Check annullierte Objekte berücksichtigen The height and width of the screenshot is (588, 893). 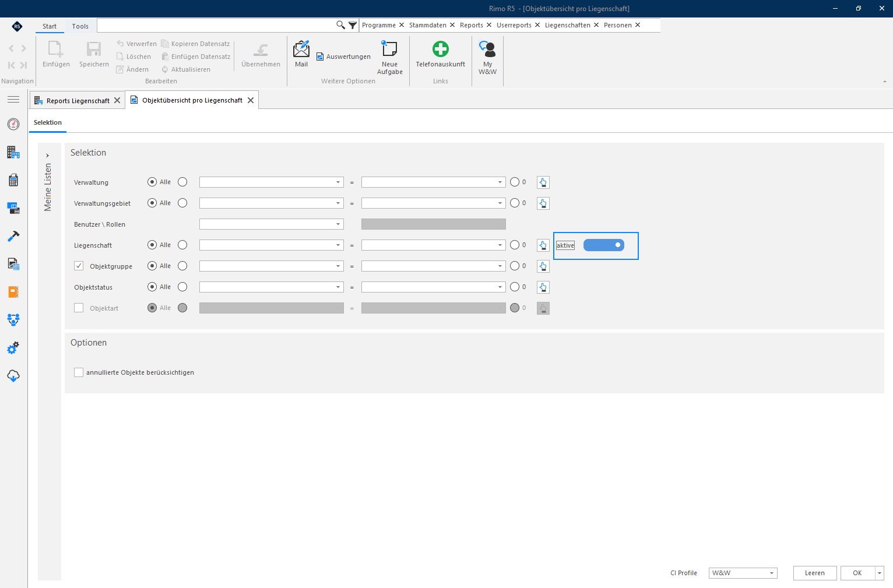pos(79,372)
